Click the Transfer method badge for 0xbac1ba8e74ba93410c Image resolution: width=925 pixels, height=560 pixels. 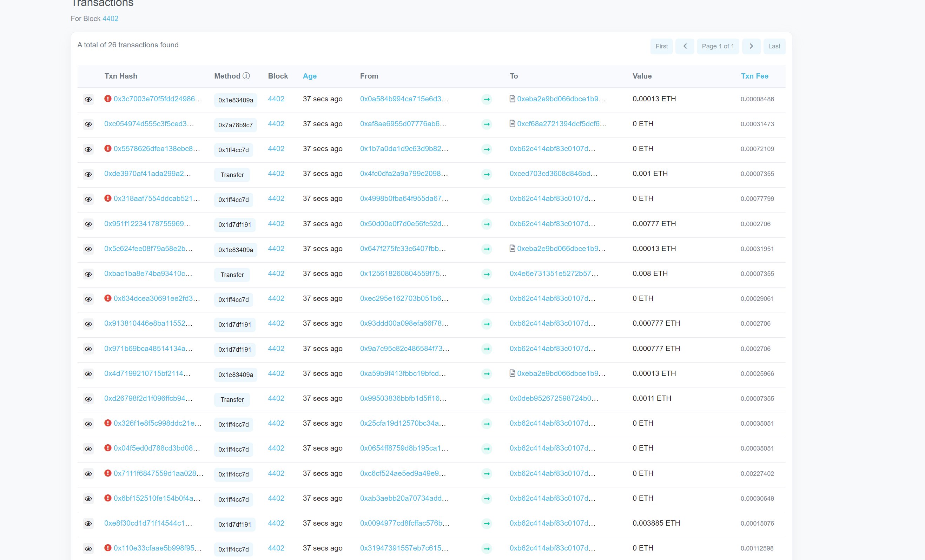(x=232, y=275)
